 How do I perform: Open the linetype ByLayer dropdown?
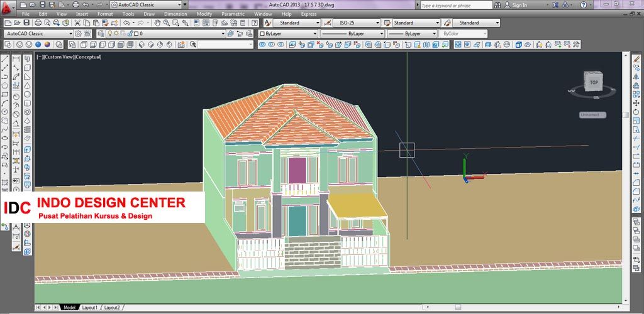(352, 34)
